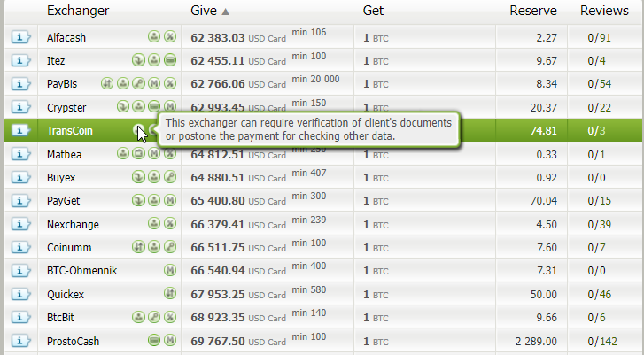Sort the table by Reserve column

click(x=533, y=11)
